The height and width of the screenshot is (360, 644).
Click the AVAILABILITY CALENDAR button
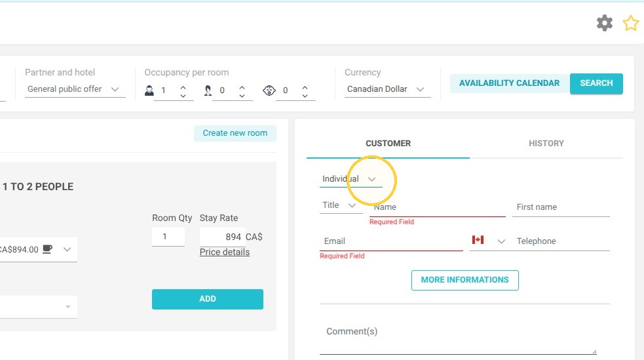(509, 83)
